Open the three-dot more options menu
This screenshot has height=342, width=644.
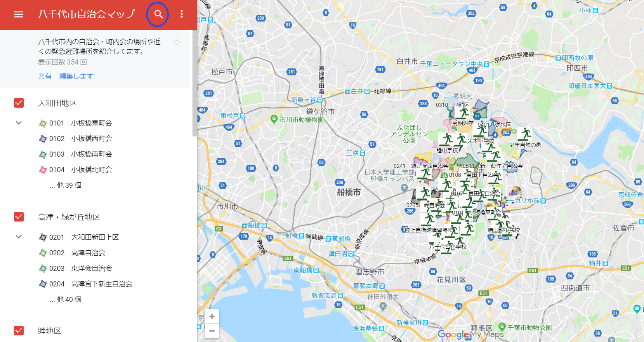point(181,14)
